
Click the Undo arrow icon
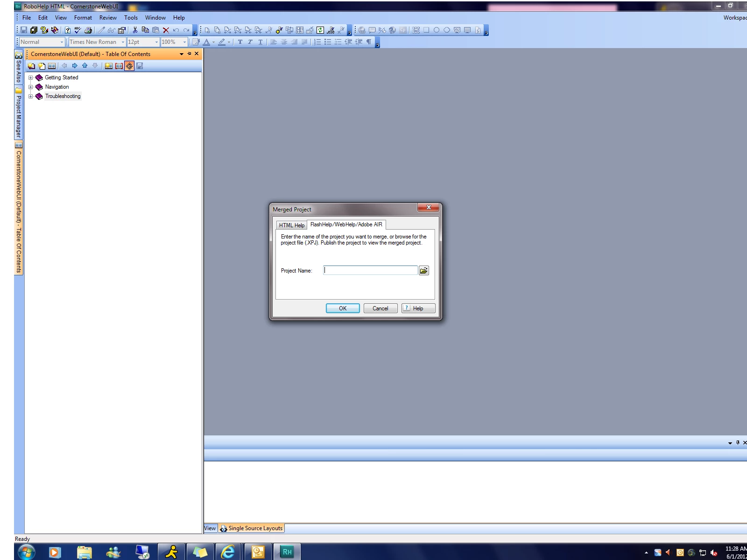(x=176, y=30)
